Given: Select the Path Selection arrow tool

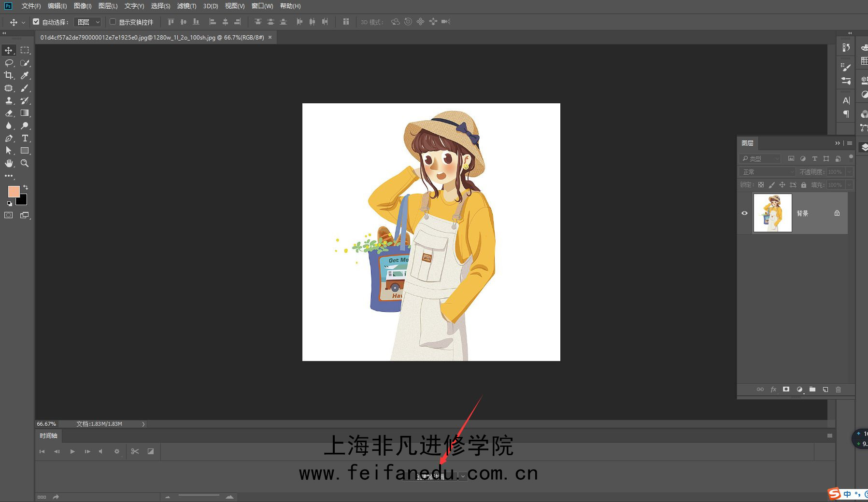Looking at the screenshot, I should tap(9, 151).
